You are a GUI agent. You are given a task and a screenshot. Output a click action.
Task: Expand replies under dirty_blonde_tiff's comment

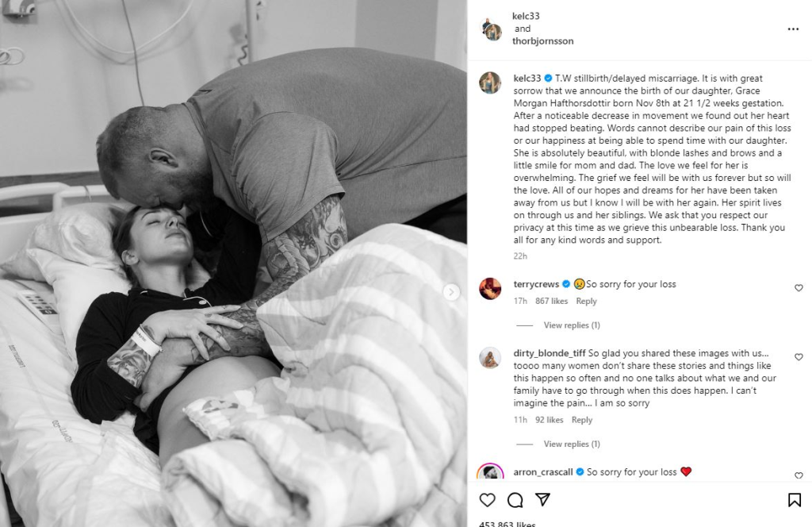click(572, 444)
